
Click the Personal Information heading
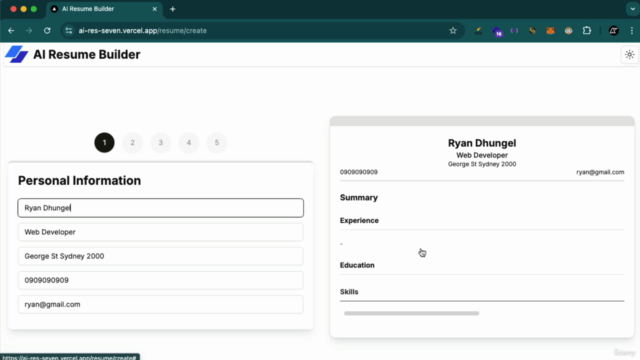point(79,180)
